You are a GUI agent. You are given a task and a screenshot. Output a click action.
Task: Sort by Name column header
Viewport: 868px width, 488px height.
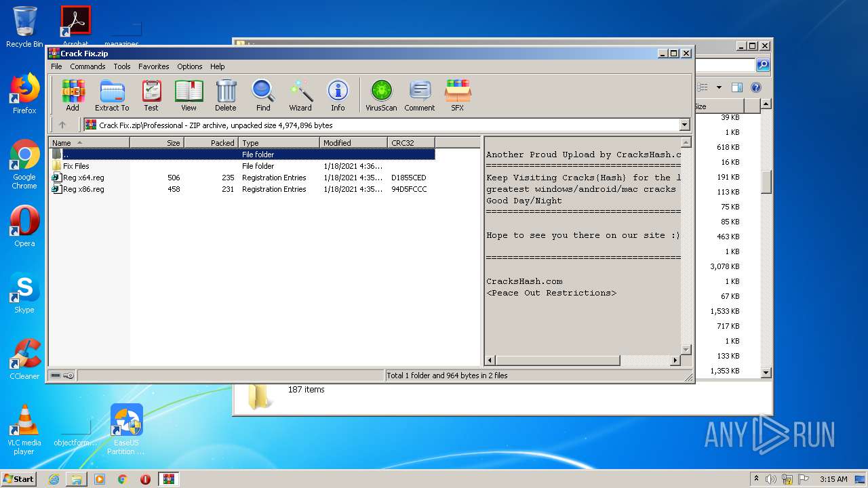[90, 142]
